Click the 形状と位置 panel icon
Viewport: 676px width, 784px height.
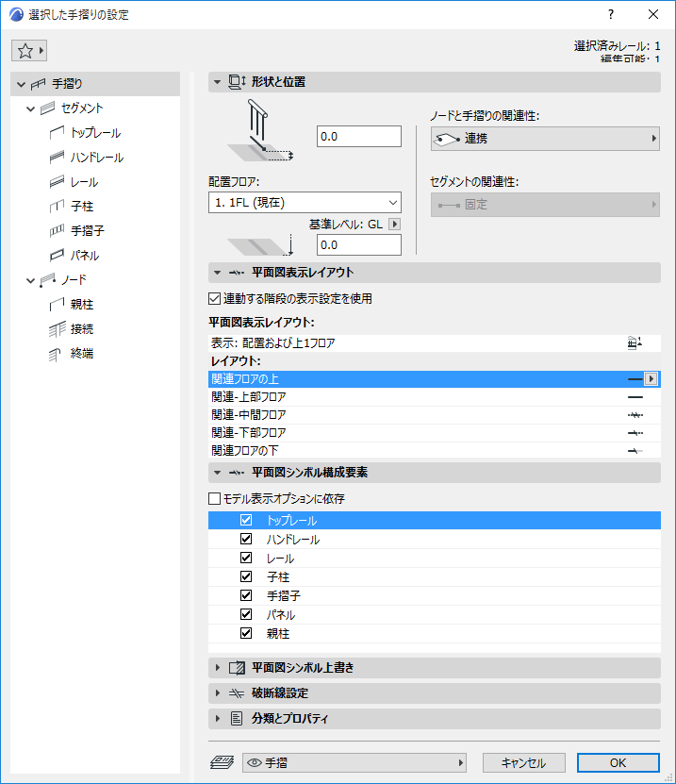click(237, 82)
